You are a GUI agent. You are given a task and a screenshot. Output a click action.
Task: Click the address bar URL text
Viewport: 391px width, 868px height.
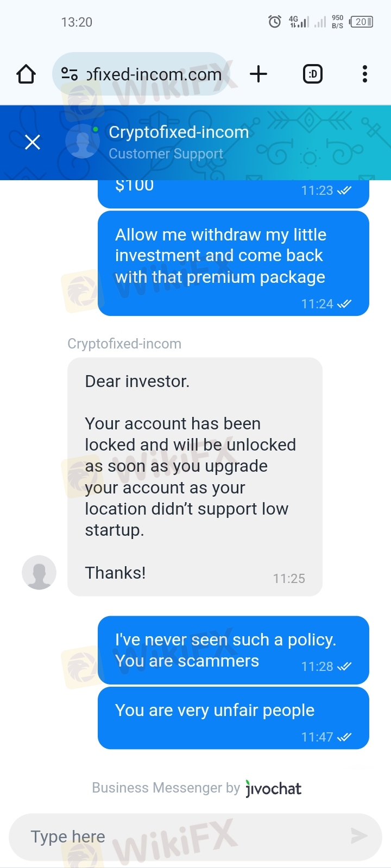pyautogui.click(x=154, y=74)
